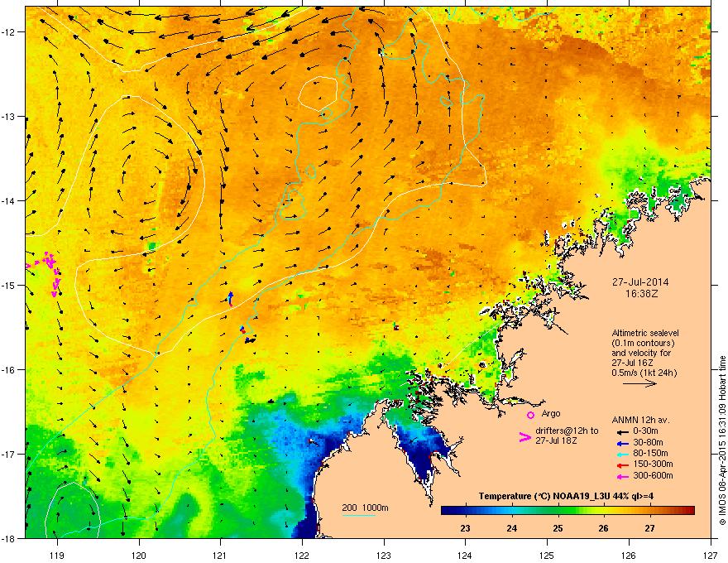Click the 'Argo' legend label

click(x=551, y=413)
